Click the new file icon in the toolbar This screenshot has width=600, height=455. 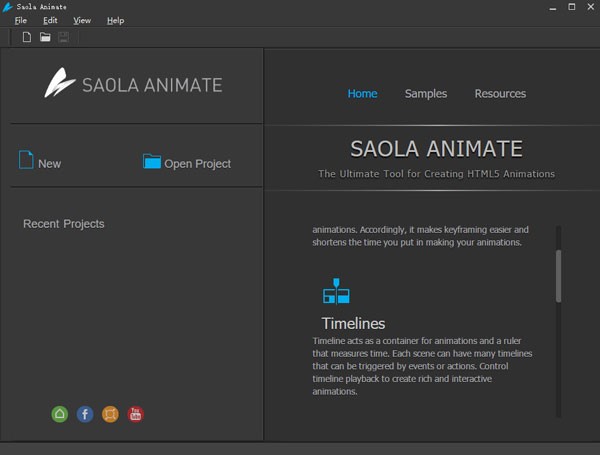click(27, 38)
